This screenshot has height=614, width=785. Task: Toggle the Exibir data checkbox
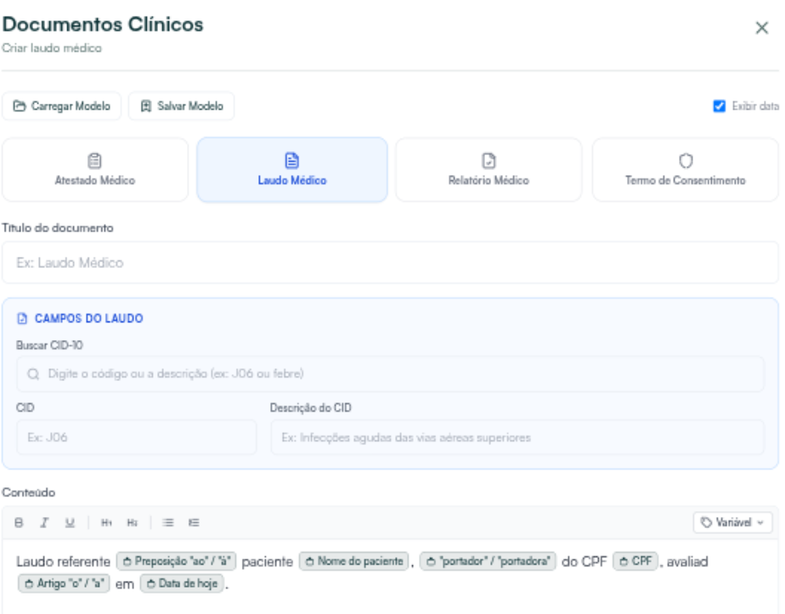[x=719, y=106]
